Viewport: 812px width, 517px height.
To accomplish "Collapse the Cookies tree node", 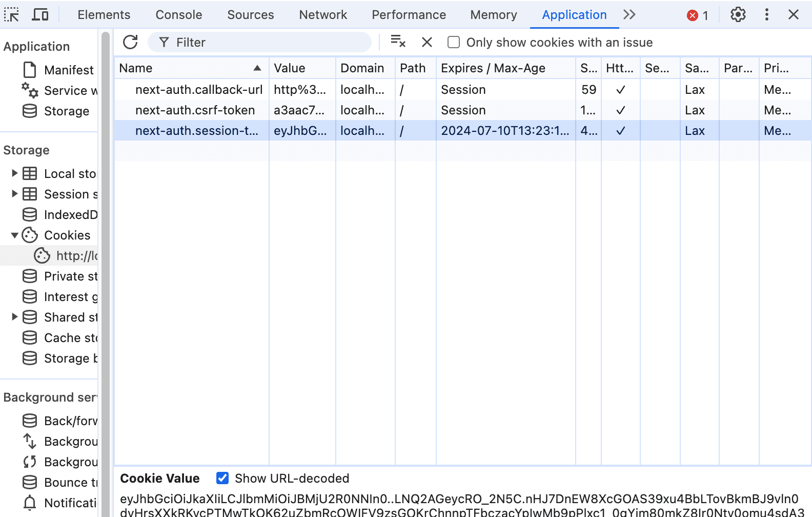I will pos(15,235).
